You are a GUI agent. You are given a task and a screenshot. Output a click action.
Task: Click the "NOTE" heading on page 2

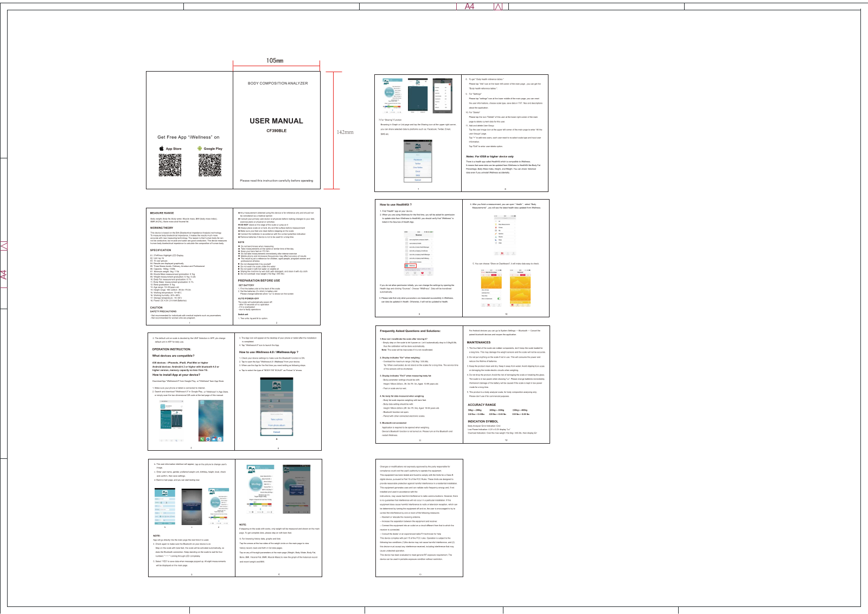click(241, 242)
